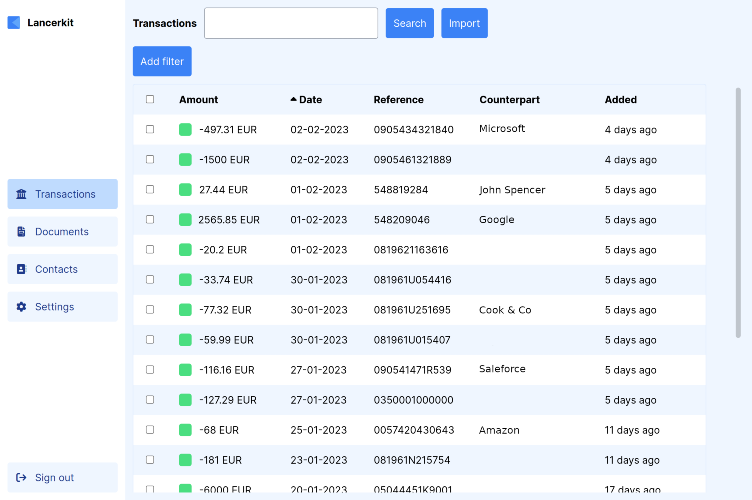
Task: Focus the Transactions search input field
Action: (x=291, y=23)
